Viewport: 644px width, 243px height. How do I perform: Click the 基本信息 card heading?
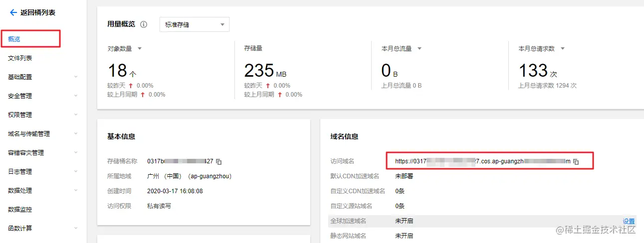121,136
